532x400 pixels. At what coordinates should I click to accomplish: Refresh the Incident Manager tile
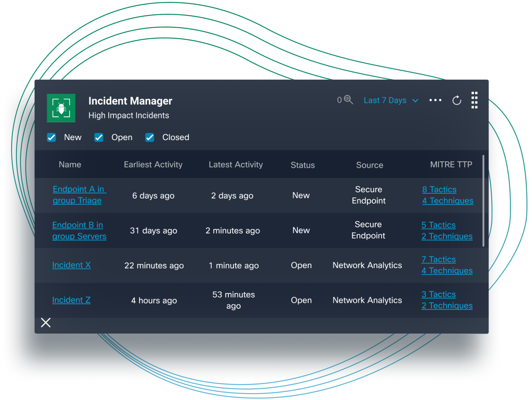[456, 100]
